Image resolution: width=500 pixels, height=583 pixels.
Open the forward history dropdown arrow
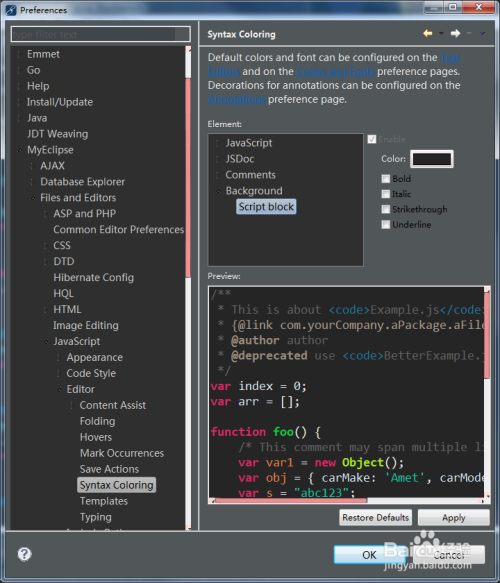pos(469,33)
